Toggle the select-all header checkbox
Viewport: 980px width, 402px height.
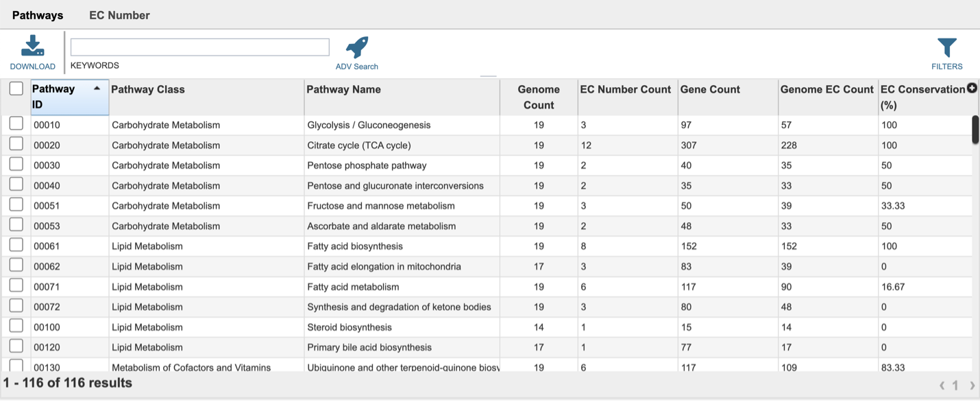(x=16, y=88)
